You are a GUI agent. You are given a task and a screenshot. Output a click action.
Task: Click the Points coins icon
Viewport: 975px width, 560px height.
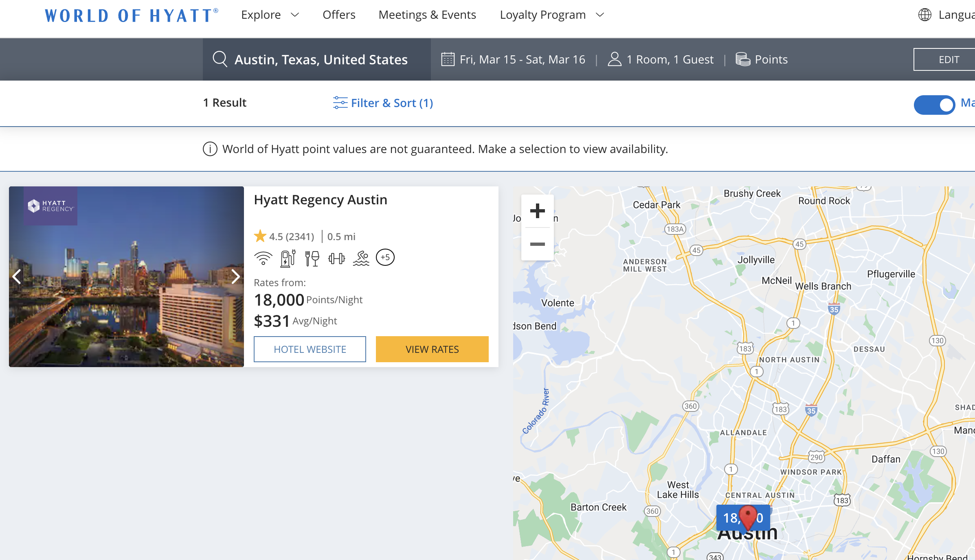click(743, 59)
